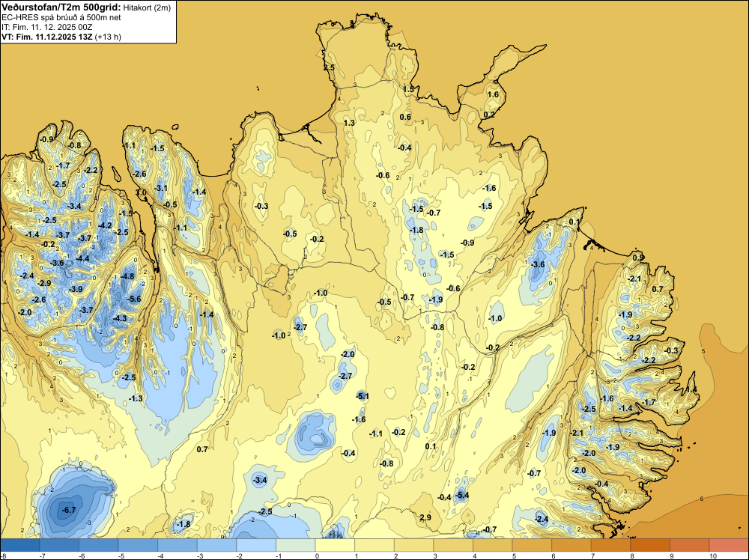Screen dimensions: 749x560
Task: Click the legend tick label "0"
Action: [x=316, y=556]
